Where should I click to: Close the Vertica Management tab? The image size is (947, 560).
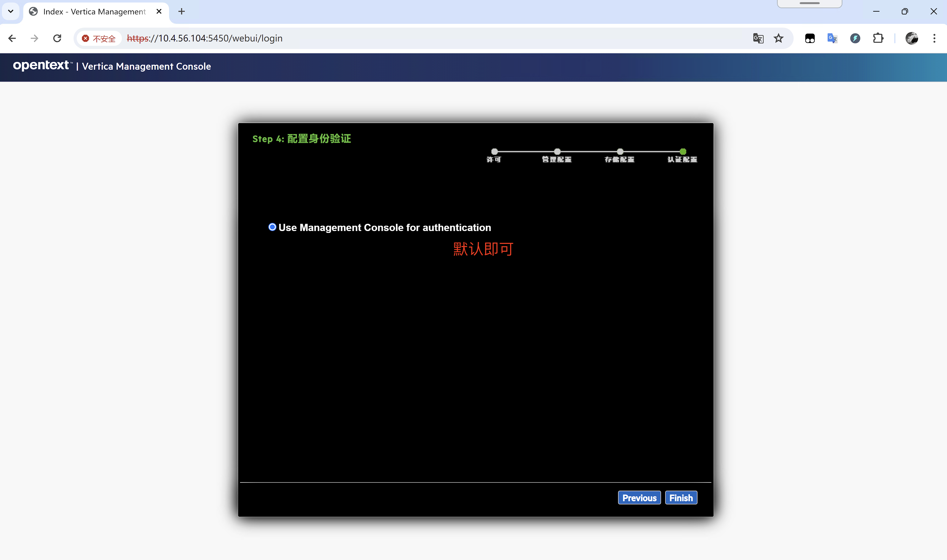159,11
